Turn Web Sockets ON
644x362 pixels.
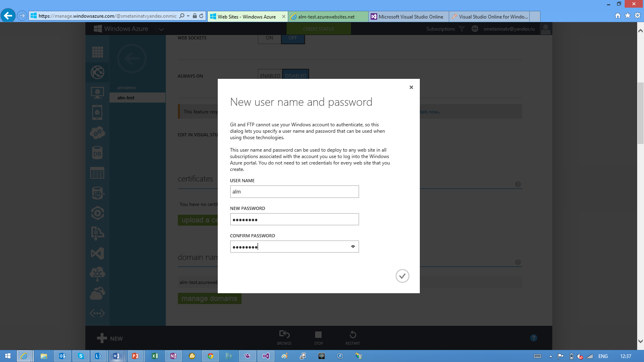click(269, 38)
